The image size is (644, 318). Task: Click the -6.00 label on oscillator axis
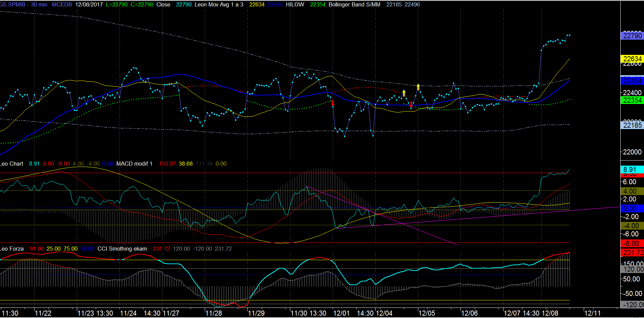point(631,234)
